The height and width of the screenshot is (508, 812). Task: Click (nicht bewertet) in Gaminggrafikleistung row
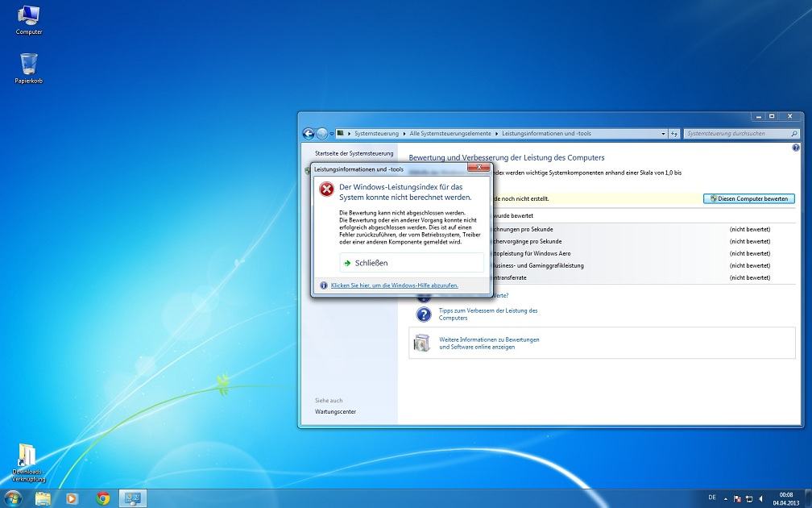[x=750, y=265]
